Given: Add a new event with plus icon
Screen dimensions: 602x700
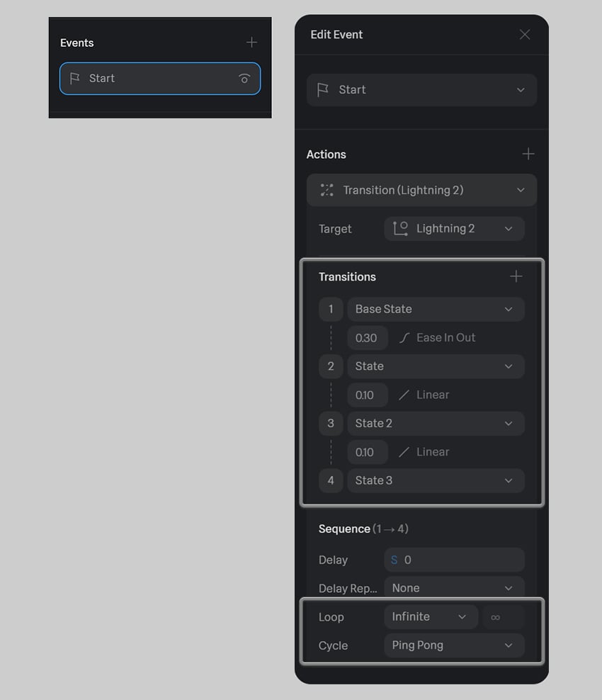Looking at the screenshot, I should [x=251, y=43].
